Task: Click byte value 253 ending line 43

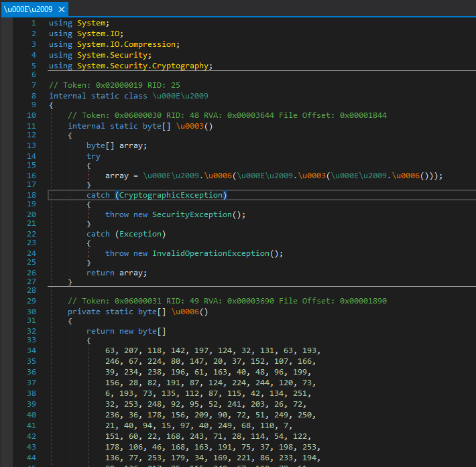Action: click(309, 447)
